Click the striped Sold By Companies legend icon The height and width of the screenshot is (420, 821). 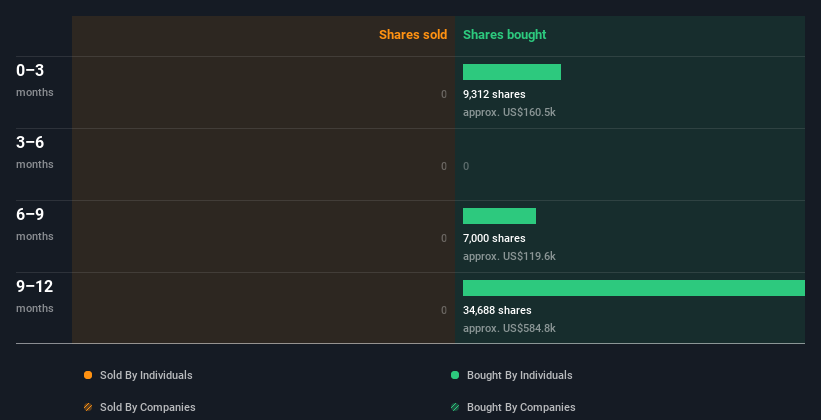(x=88, y=407)
